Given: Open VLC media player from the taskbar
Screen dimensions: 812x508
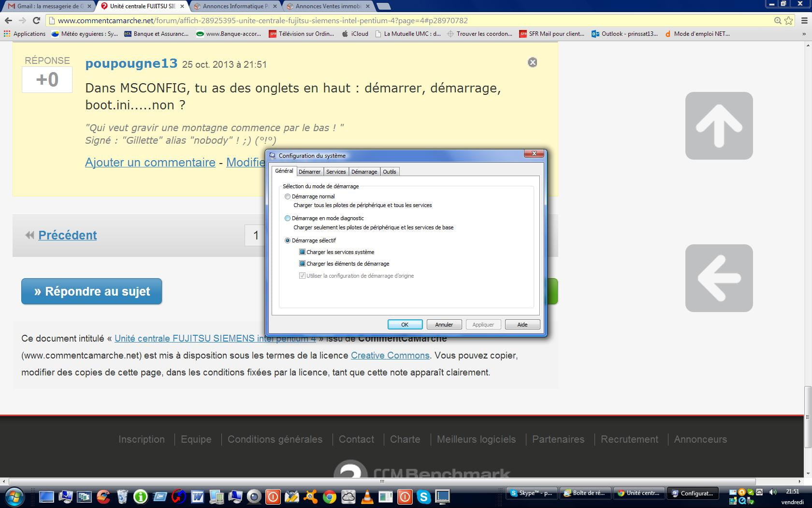Looking at the screenshot, I should coord(367,496).
